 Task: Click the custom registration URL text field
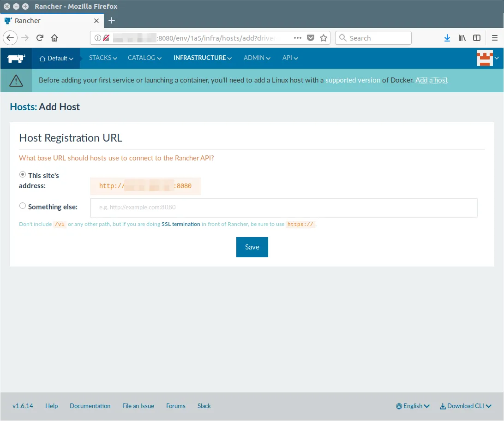pos(283,208)
